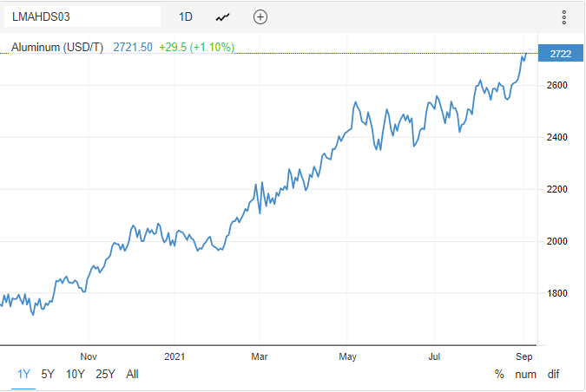Select the 25Y time range
Viewport: 586px width, 392px height.
[x=106, y=374]
